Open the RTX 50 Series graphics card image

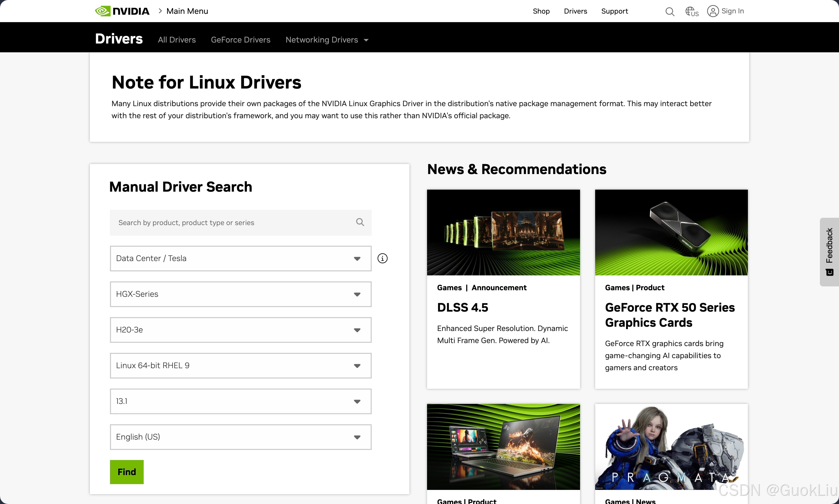click(671, 232)
